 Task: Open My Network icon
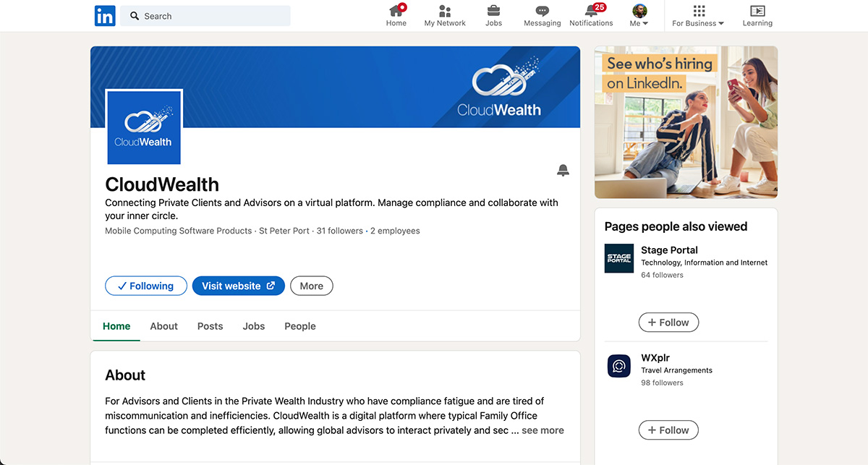[445, 11]
